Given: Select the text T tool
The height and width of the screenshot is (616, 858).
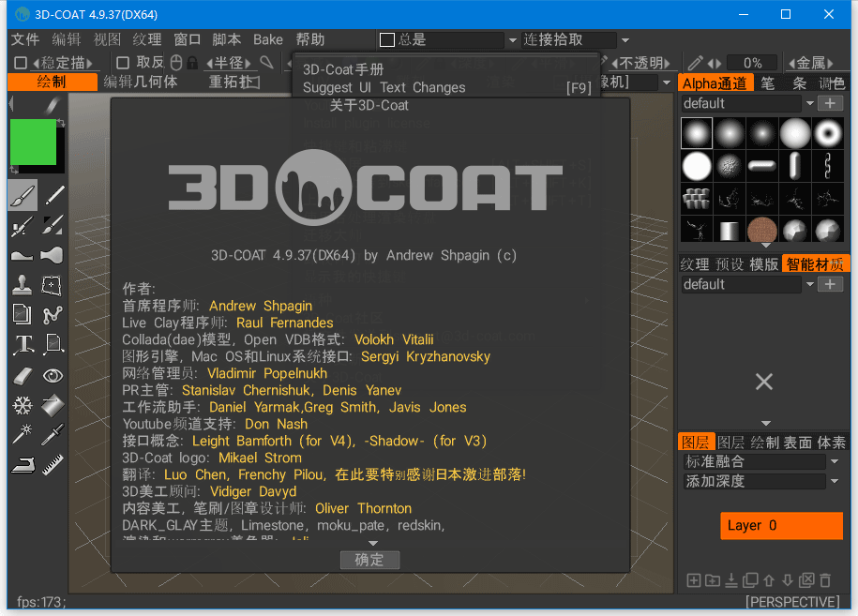Looking at the screenshot, I should pyautogui.click(x=23, y=345).
